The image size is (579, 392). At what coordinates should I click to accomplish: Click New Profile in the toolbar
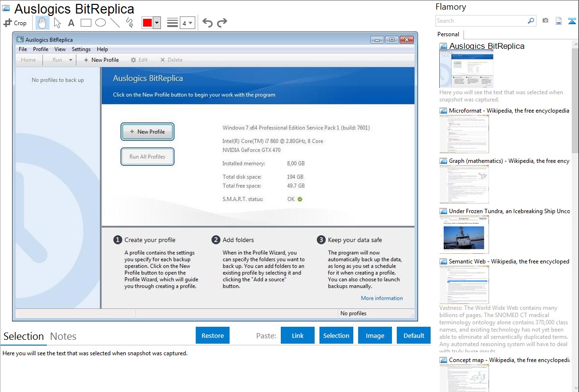[101, 60]
